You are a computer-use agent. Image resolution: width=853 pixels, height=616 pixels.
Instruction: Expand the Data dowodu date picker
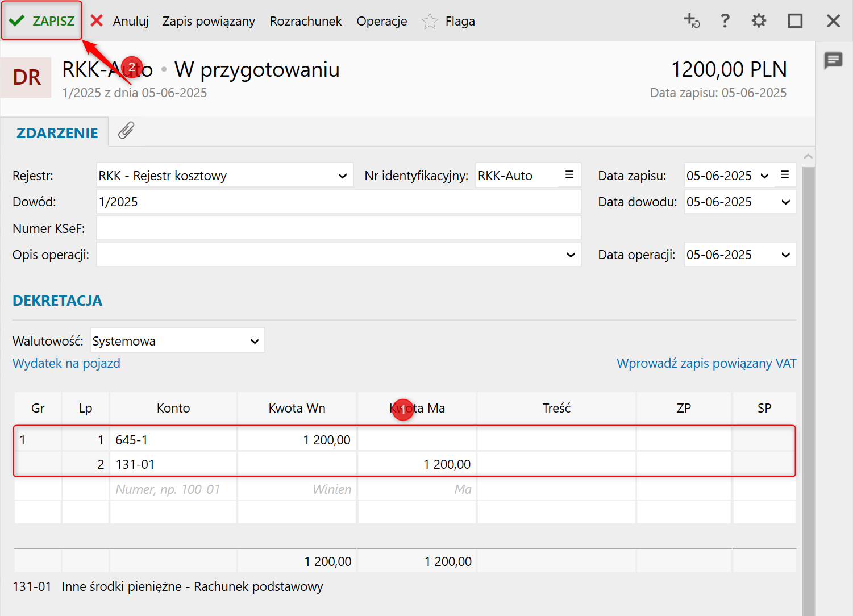coord(785,202)
